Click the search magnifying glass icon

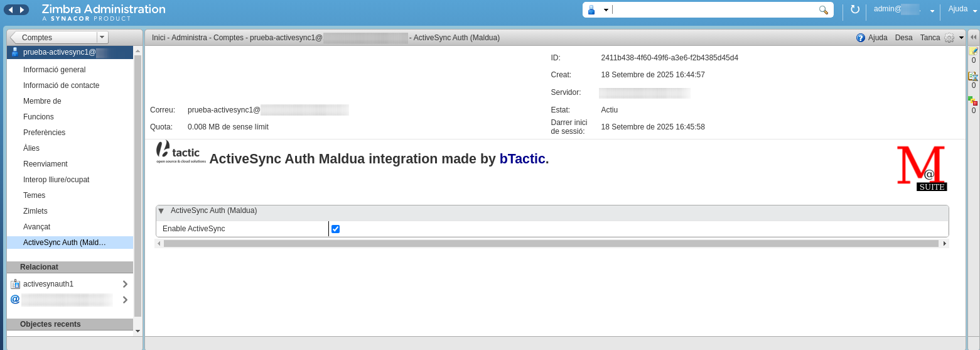[x=823, y=10]
